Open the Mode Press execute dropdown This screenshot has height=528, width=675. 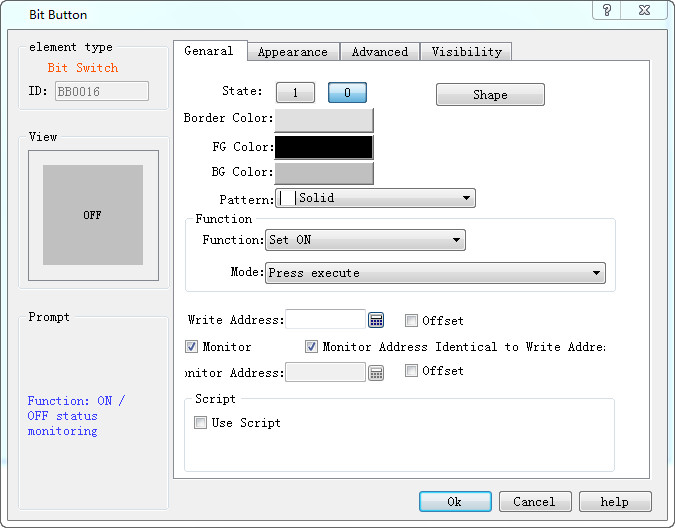pyautogui.click(x=435, y=273)
